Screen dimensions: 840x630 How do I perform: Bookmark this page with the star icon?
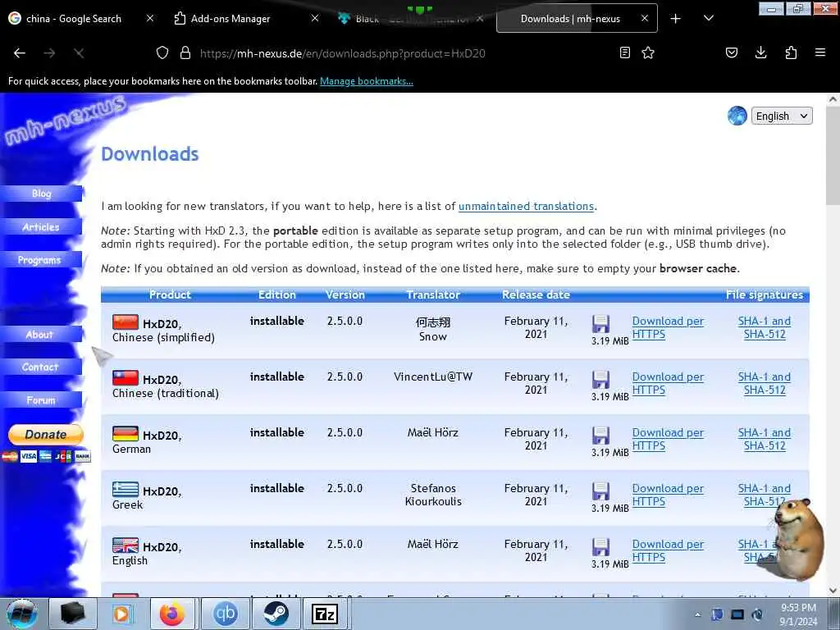[x=648, y=52]
